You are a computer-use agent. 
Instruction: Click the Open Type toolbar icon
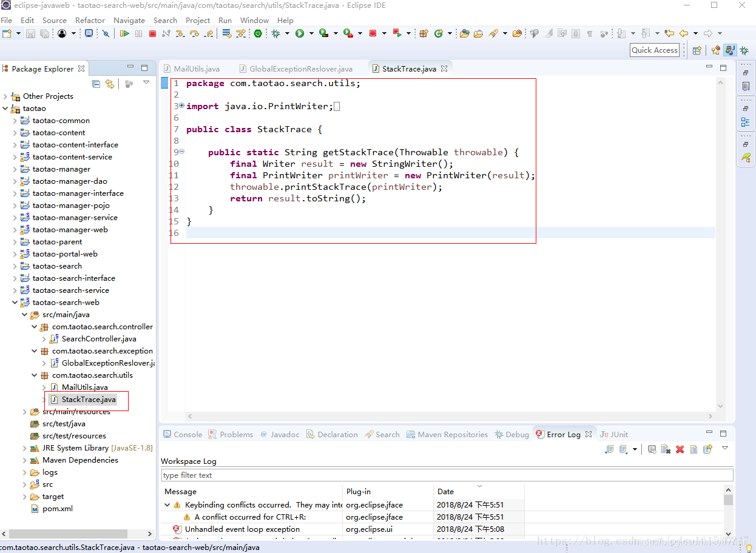(x=464, y=33)
